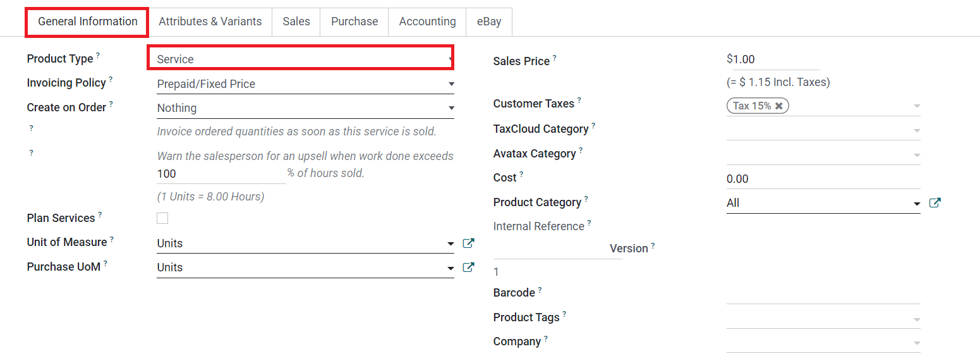This screenshot has height=363, width=980.
Task: Expand the Create on Order dropdown
Action: (305, 108)
